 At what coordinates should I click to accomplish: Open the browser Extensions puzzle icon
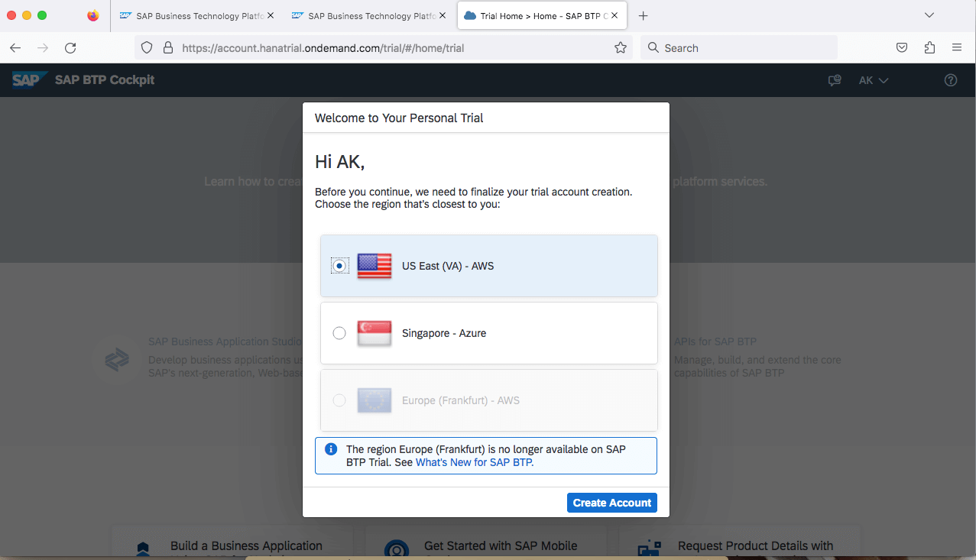coord(929,47)
